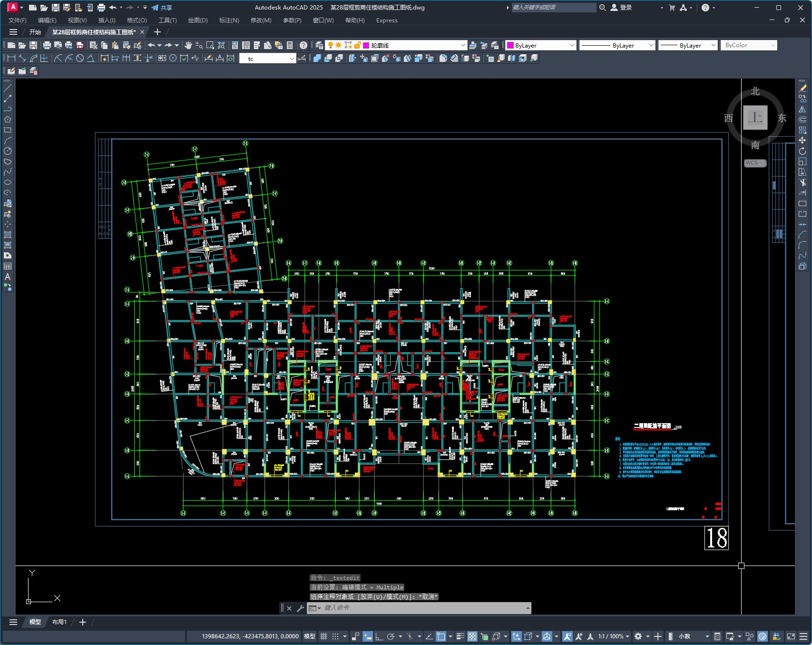
Task: Click the title bar keyword search box
Action: (x=554, y=8)
